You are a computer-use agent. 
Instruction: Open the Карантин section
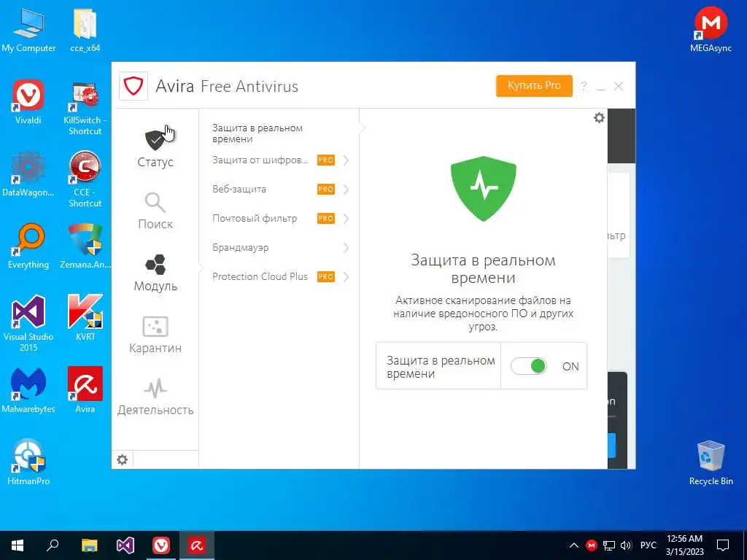155,335
